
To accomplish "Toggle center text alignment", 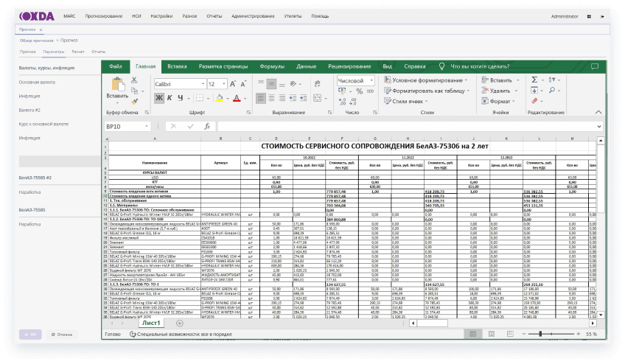I will [x=271, y=98].
